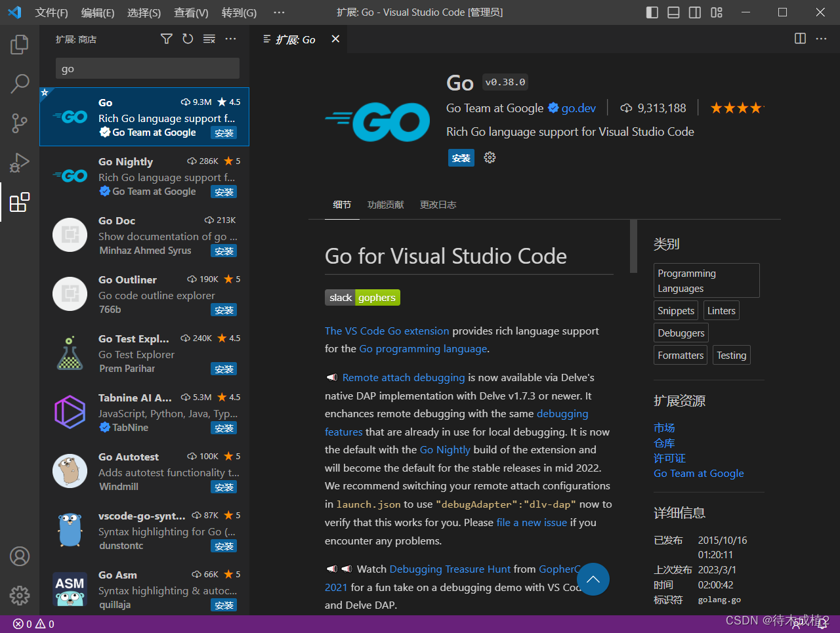Open the Explorer view in the activity bar
The height and width of the screenshot is (633, 840).
pyautogui.click(x=20, y=45)
